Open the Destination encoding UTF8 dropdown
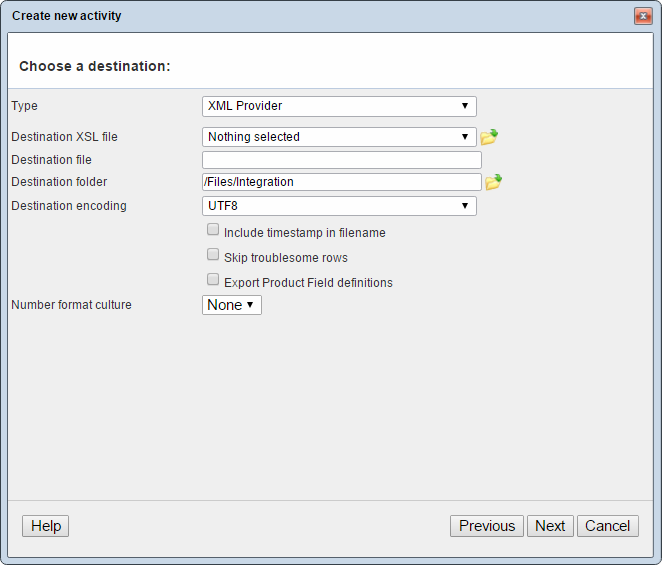The height and width of the screenshot is (565, 662). 339,206
